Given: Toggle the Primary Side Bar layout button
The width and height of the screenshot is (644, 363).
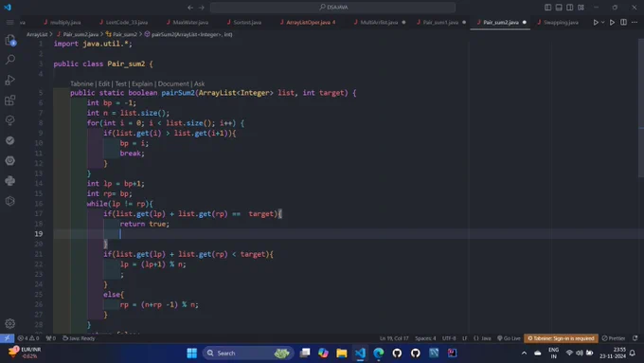Looking at the screenshot, I should tap(548, 8).
